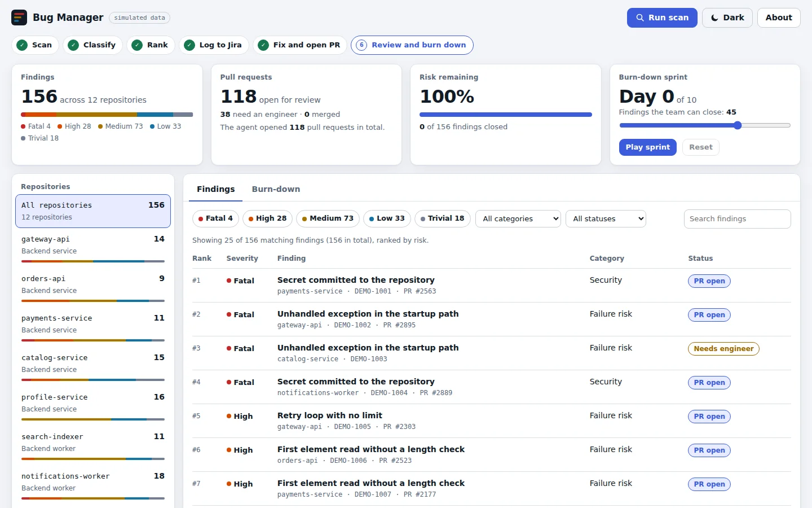Open the Rank pipeline step

(151, 45)
